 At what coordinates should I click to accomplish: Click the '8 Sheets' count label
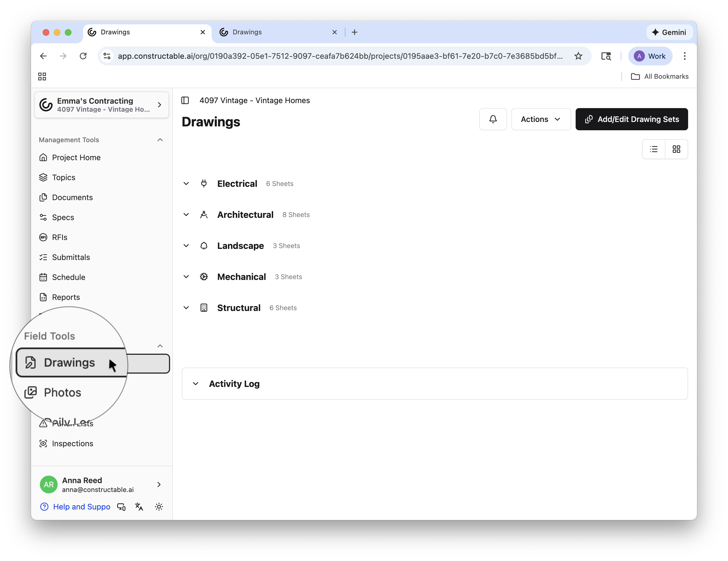[x=296, y=215]
